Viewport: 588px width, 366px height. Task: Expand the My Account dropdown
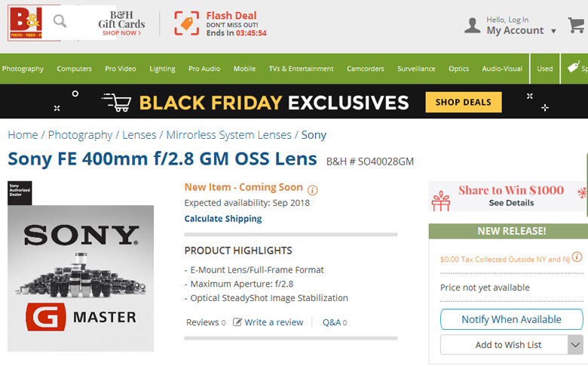tap(553, 32)
